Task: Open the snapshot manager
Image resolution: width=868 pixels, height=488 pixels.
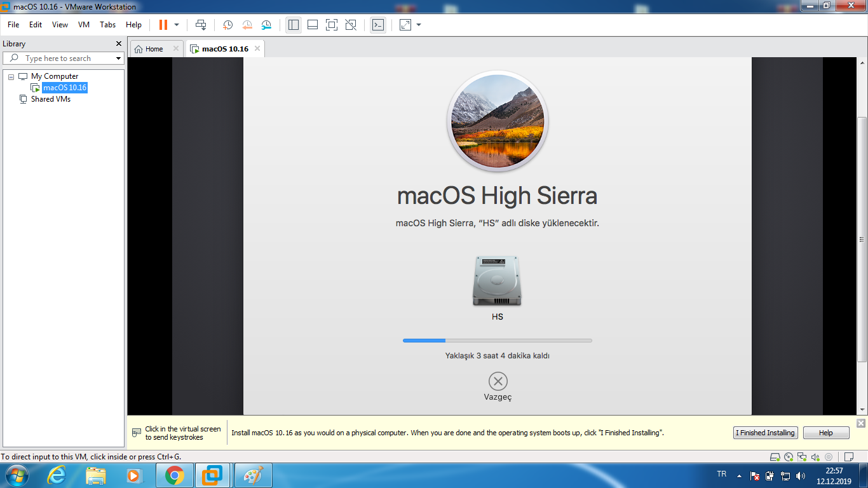Action: 266,25
